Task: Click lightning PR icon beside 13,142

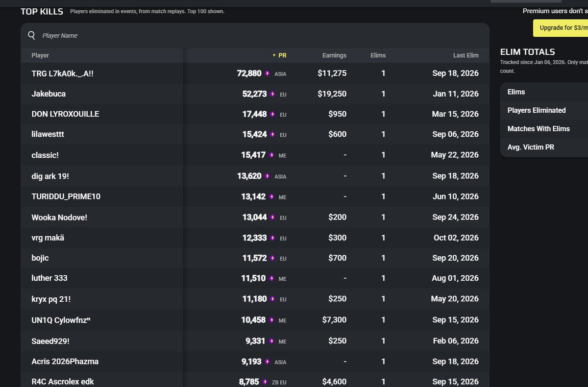Action: 271,197
